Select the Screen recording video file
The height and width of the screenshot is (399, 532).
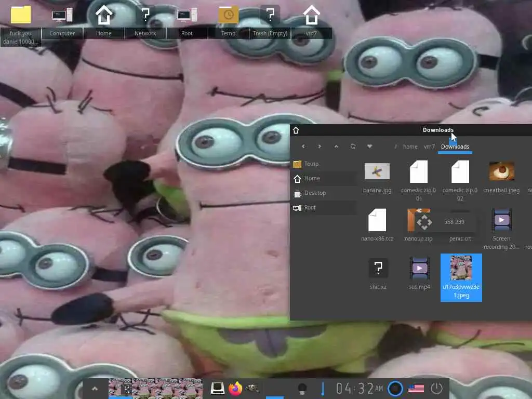click(501, 229)
